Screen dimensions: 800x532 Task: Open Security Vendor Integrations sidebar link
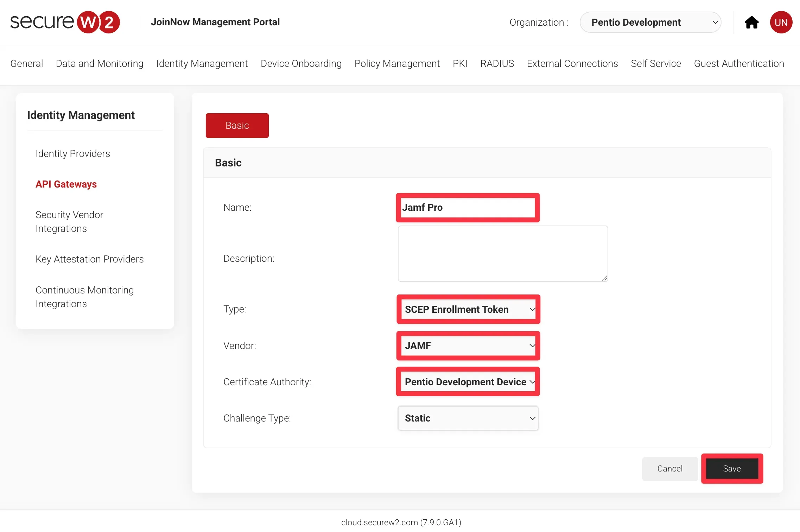pyautogui.click(x=69, y=221)
